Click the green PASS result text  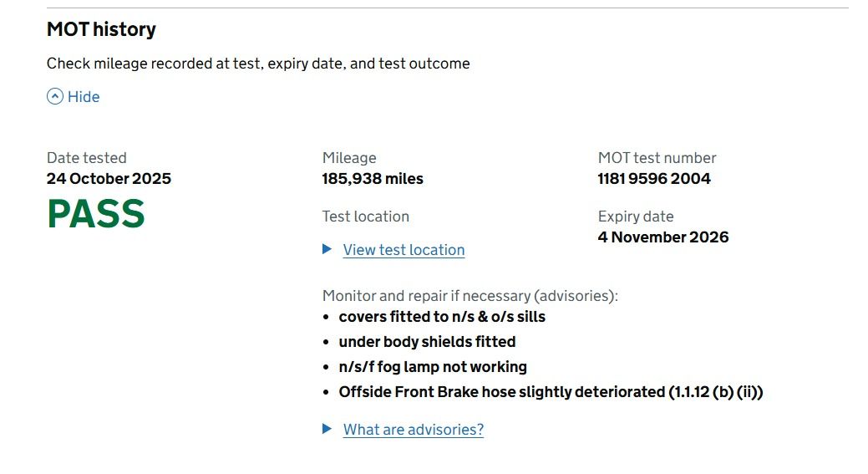(96, 214)
